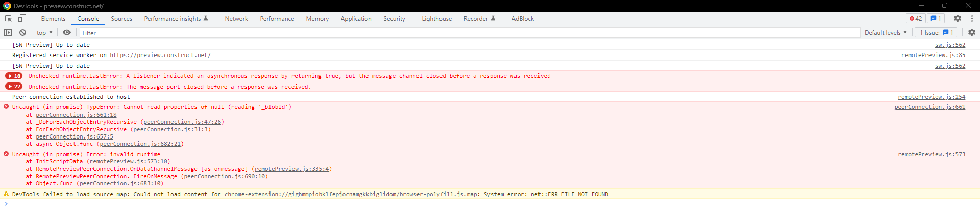Restore down the DevTools window

click(944, 5)
